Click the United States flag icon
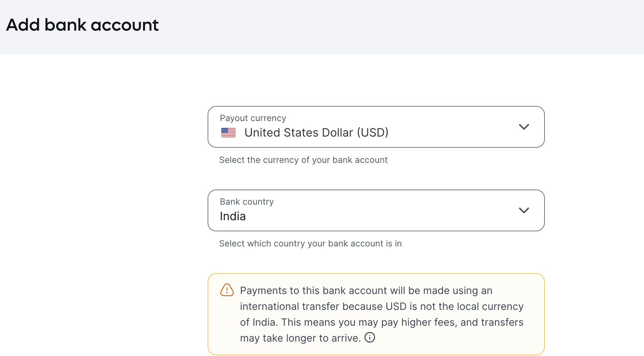Image resolution: width=644 pixels, height=356 pixels. 228,132
